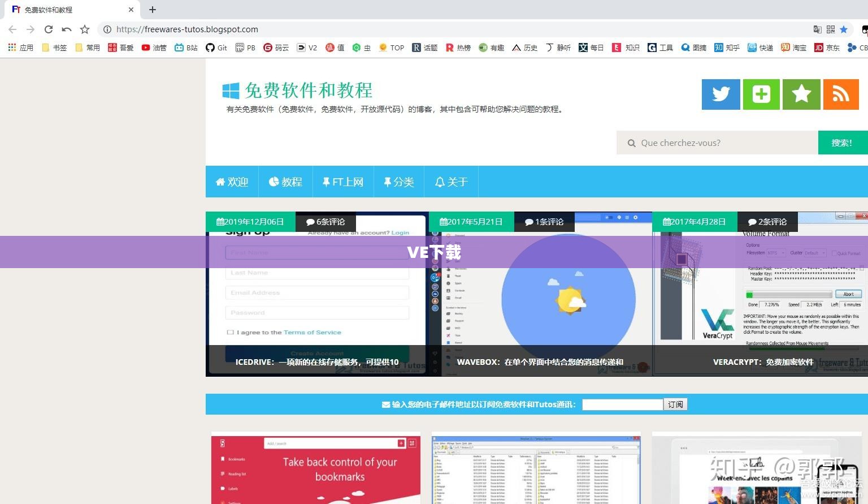This screenshot has width=868, height=504.
Task: Open the red bookmarks manager thumbnail
Action: [x=316, y=469]
